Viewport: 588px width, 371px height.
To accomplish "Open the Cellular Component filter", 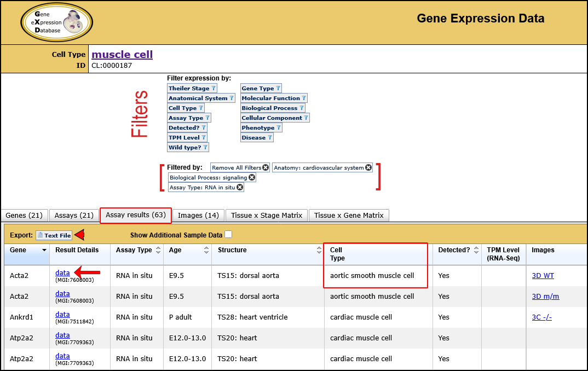I will (x=274, y=118).
